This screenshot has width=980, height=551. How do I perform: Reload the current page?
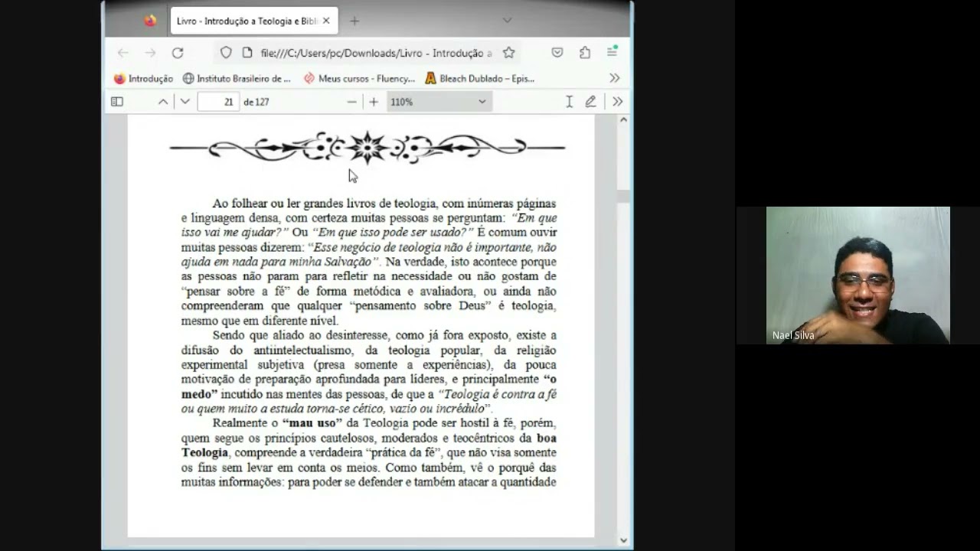178,53
